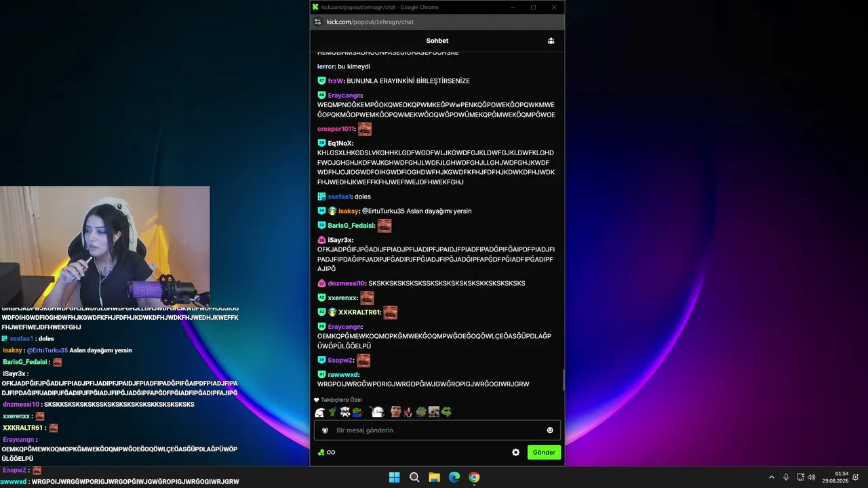Image resolution: width=868 pixels, height=488 pixels.
Task: Send the message with the Gönder button
Action: click(544, 452)
